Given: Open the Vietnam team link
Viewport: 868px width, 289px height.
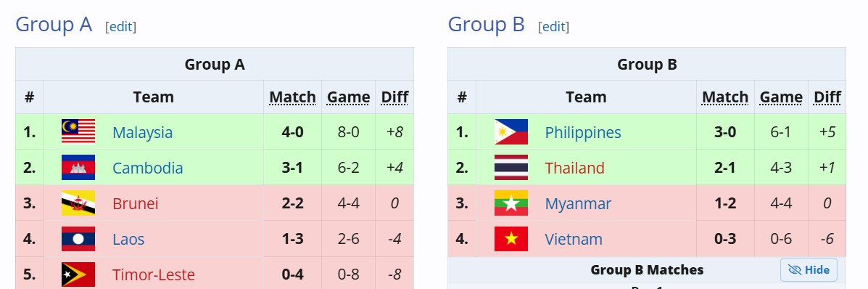Looking at the screenshot, I should pos(574,239).
